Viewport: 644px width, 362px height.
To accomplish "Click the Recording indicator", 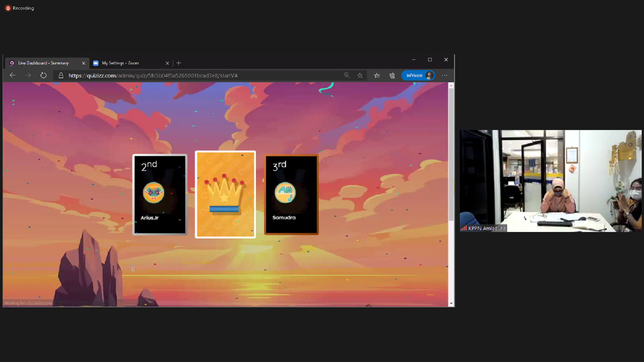I will (x=20, y=8).
